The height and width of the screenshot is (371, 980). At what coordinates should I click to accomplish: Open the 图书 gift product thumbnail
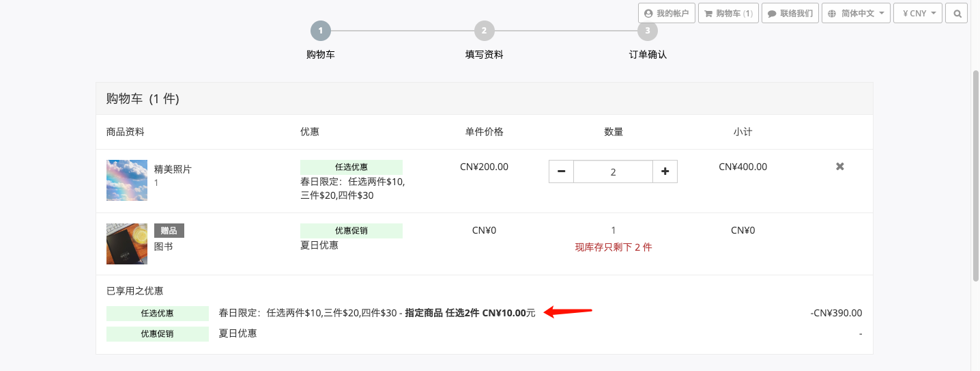click(127, 244)
